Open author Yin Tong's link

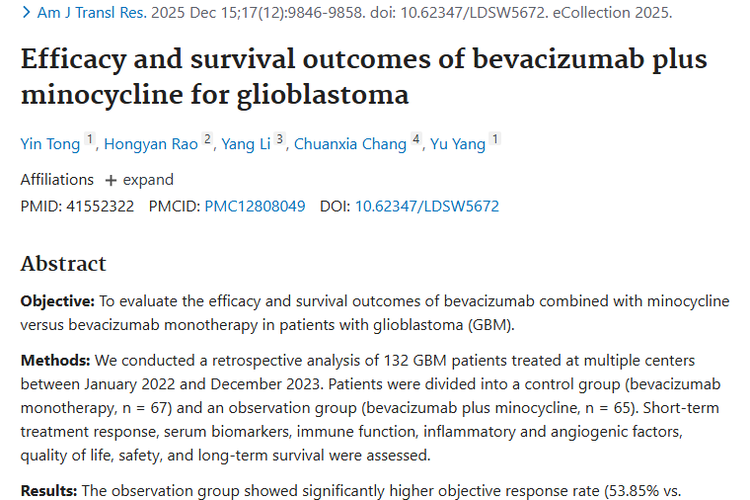pos(50,144)
